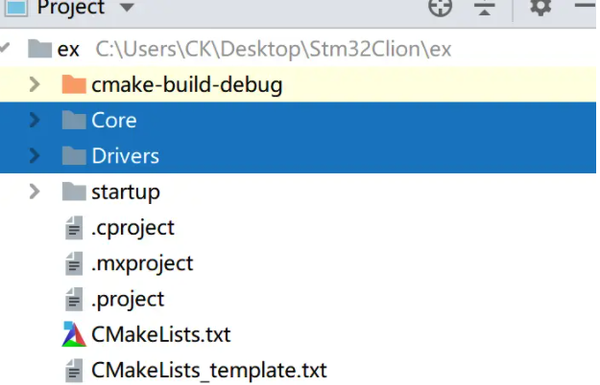
Task: Hide the Project tool window with the minus icon
Action: click(x=585, y=5)
